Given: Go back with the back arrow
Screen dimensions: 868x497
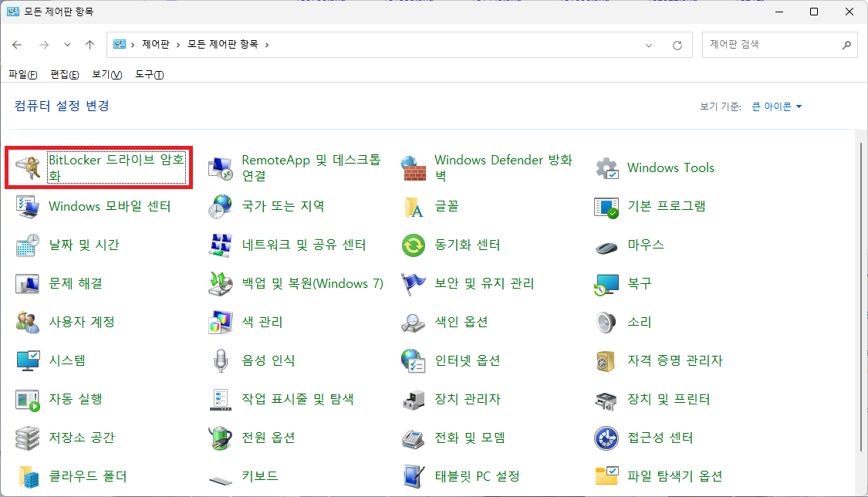Looking at the screenshot, I should coord(17,45).
